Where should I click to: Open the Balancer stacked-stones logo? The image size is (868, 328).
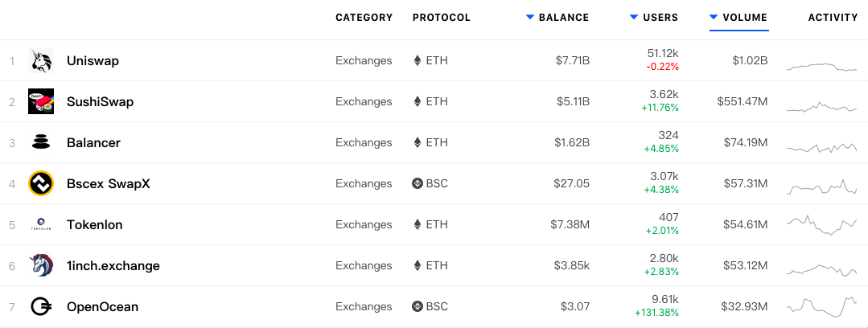coord(41,142)
